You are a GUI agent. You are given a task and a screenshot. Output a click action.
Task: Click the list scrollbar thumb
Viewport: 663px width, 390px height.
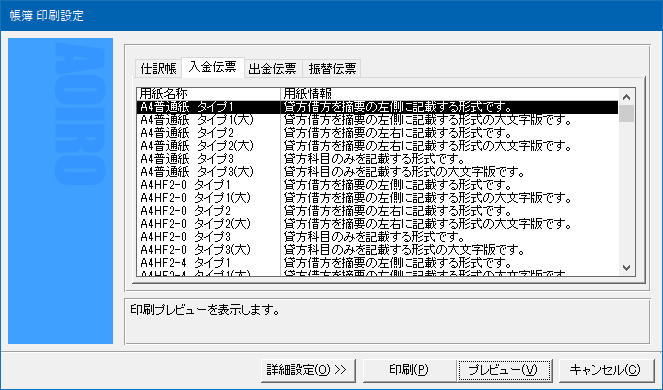627,113
